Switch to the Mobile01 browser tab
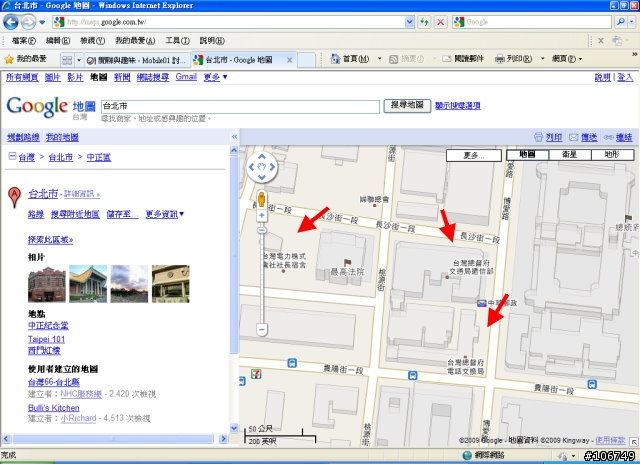Screen dimensions: 640x464 (137, 60)
